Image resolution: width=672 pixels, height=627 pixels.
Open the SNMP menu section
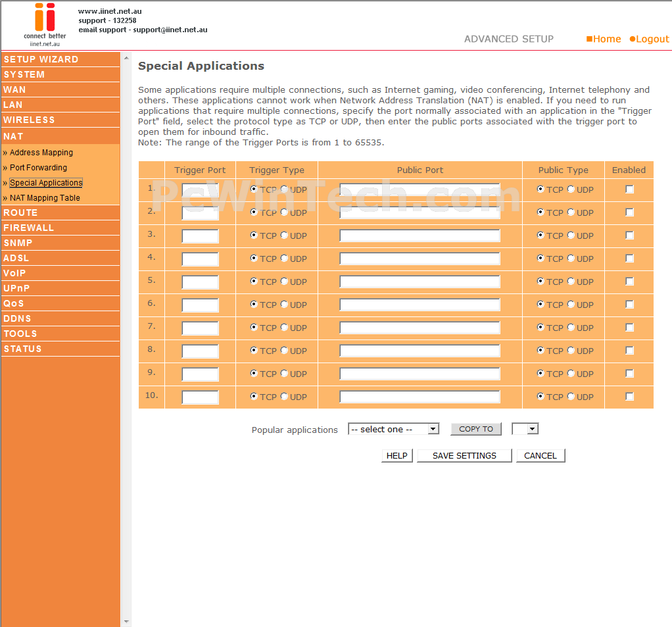pos(60,243)
